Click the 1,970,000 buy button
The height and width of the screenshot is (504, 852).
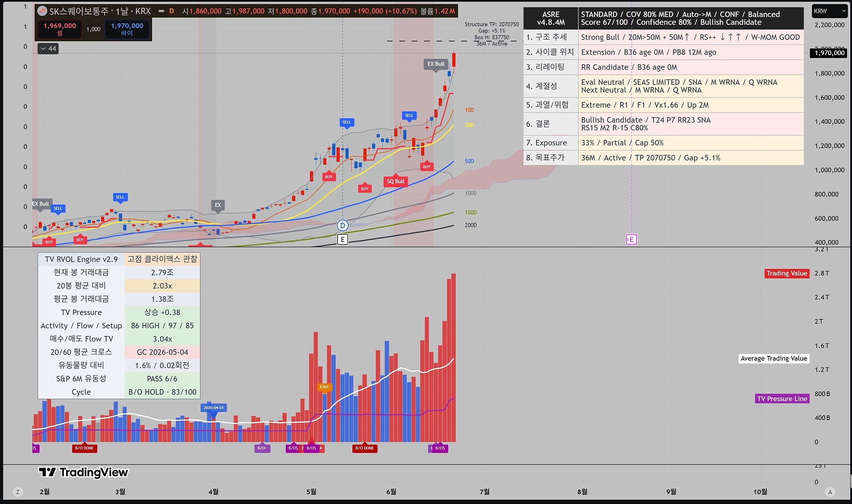tap(127, 29)
